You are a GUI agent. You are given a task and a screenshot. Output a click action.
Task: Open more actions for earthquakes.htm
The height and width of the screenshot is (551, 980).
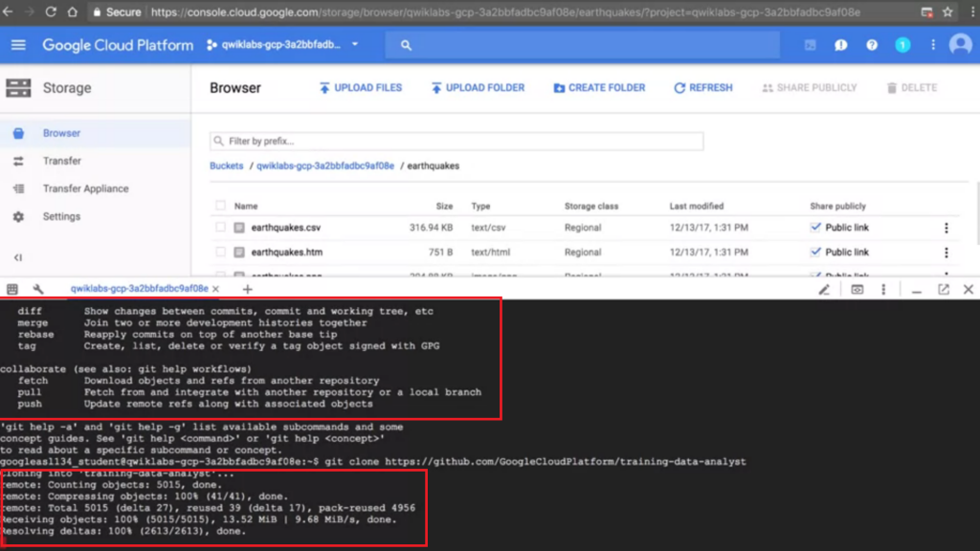[x=947, y=253]
